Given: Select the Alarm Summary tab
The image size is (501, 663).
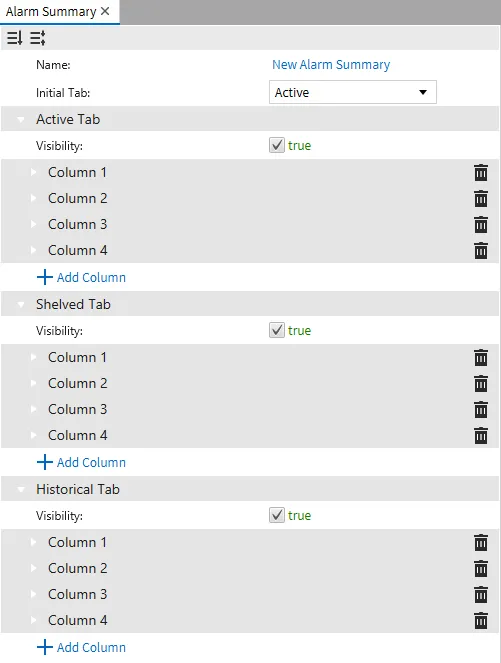Looking at the screenshot, I should click(51, 11).
